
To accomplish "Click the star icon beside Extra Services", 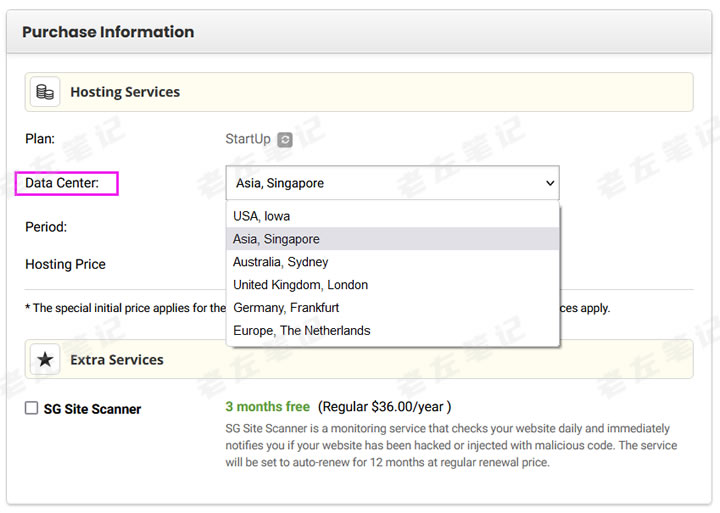I will pyautogui.click(x=45, y=359).
